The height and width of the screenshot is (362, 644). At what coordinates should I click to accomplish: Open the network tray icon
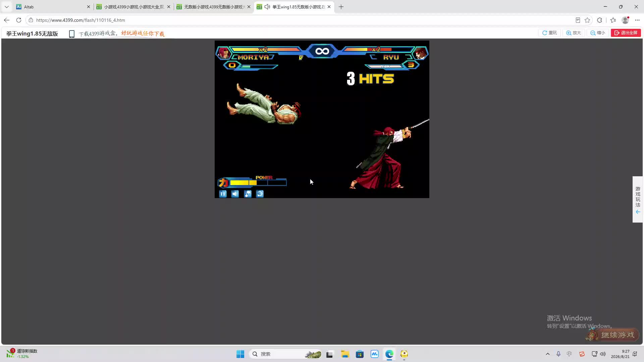(x=594, y=354)
